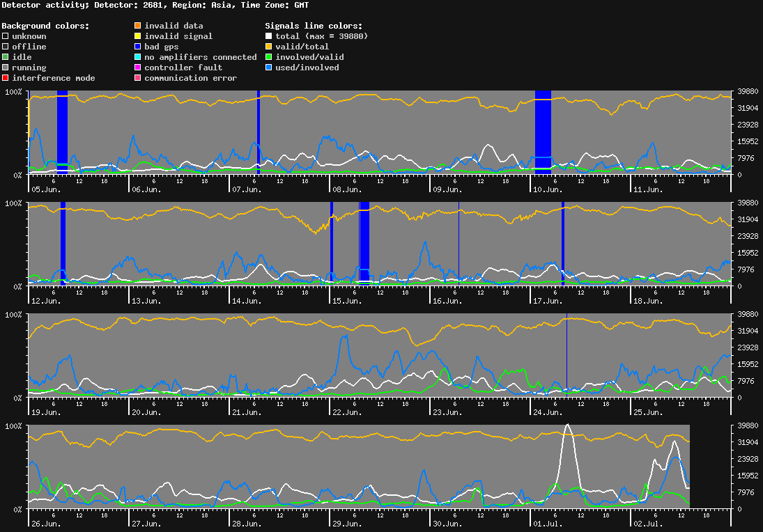763x532 pixels.
Task: Click the '16.Jun.' date label
Action: click(447, 301)
